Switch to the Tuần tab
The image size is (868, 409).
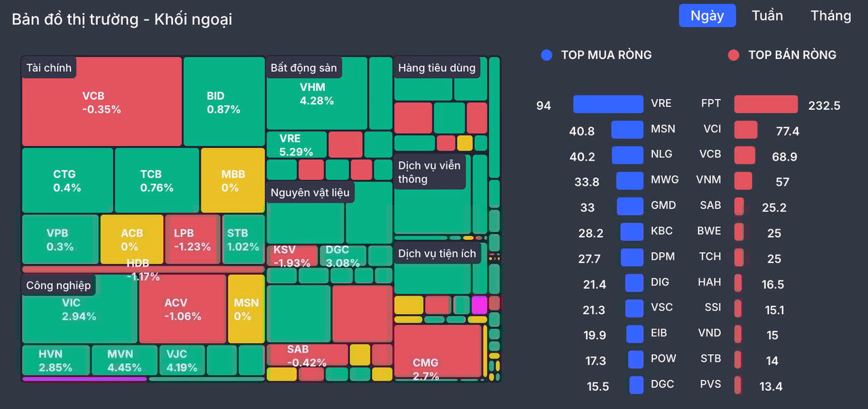pos(767,16)
